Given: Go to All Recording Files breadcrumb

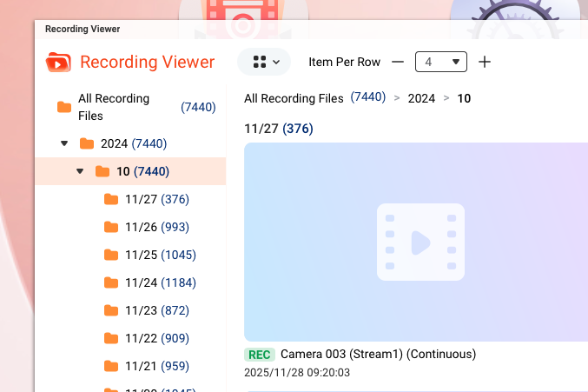Looking at the screenshot, I should point(294,98).
